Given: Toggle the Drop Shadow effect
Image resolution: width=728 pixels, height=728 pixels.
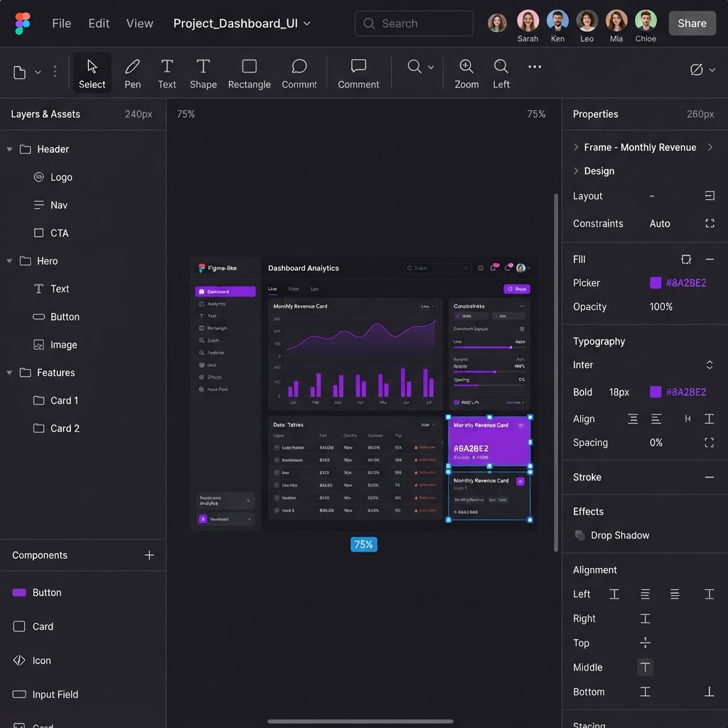Looking at the screenshot, I should coord(580,535).
